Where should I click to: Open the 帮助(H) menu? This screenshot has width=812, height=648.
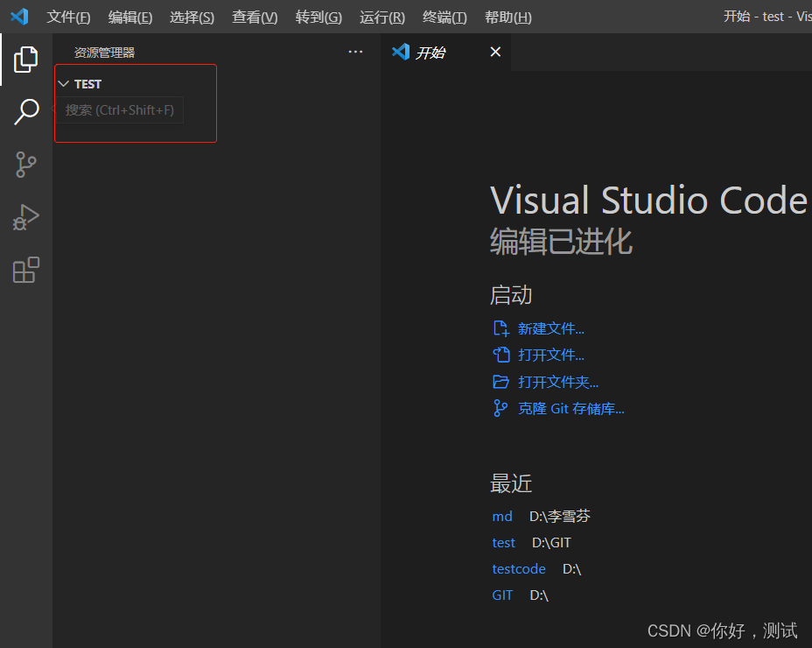[x=508, y=18]
